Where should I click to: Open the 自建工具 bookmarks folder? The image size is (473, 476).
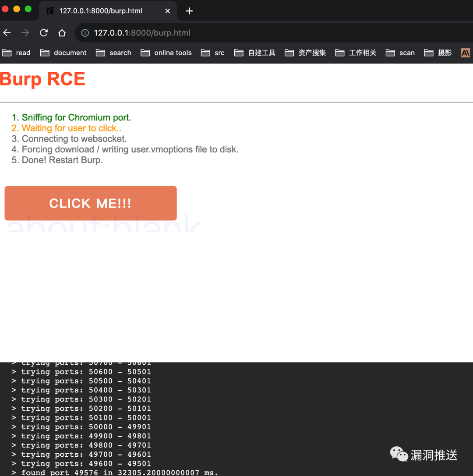[x=255, y=53]
